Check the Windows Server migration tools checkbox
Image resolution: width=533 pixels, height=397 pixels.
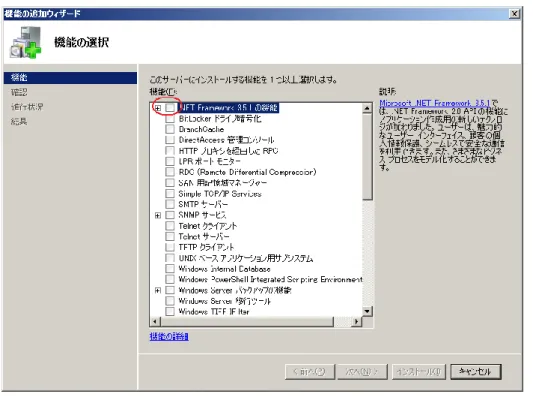(170, 301)
